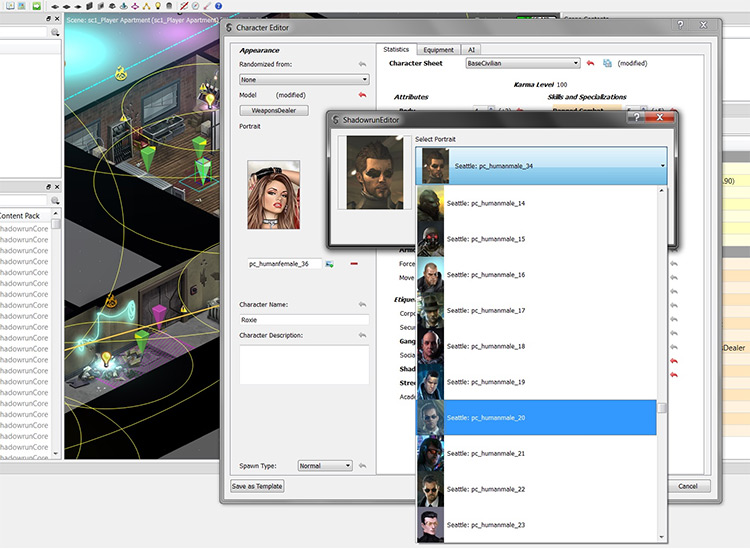Viewport: 750px width, 550px height.
Task: Open the Randomized from 'None' dropdown
Action: (304, 79)
